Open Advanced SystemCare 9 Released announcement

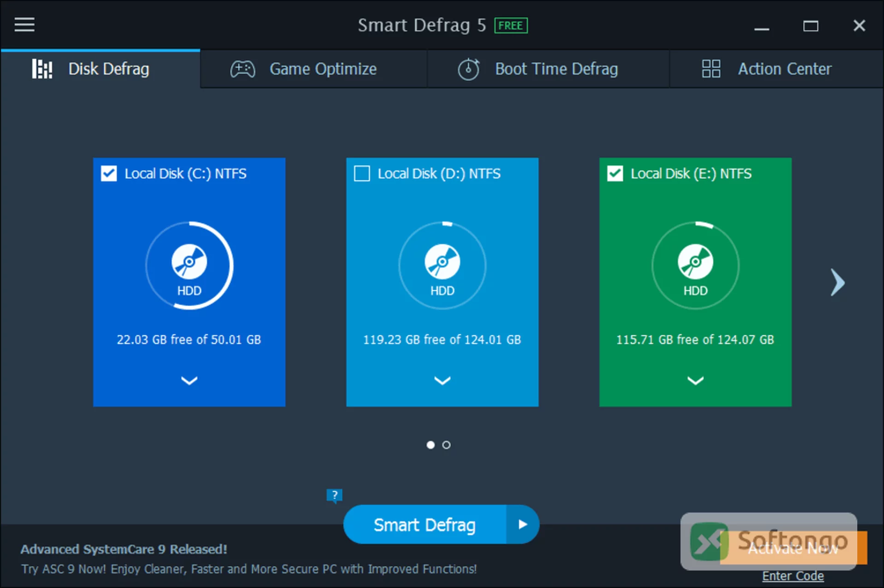pyautogui.click(x=124, y=549)
